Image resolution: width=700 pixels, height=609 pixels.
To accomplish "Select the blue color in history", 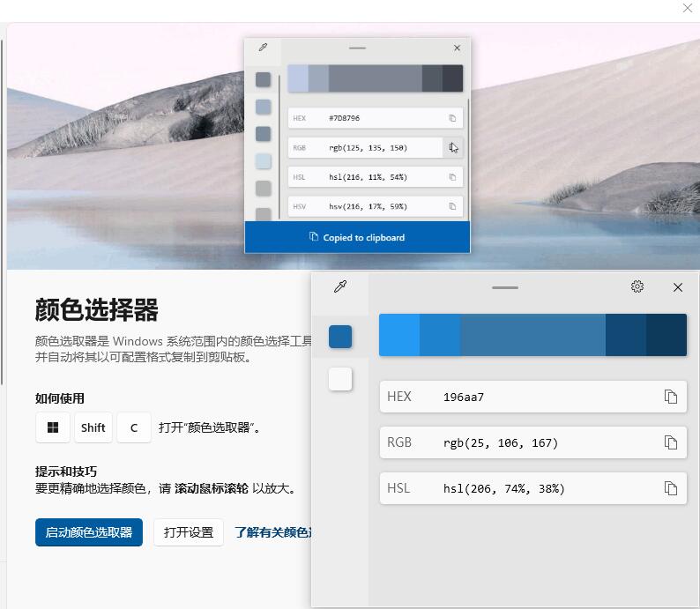I will coord(340,337).
